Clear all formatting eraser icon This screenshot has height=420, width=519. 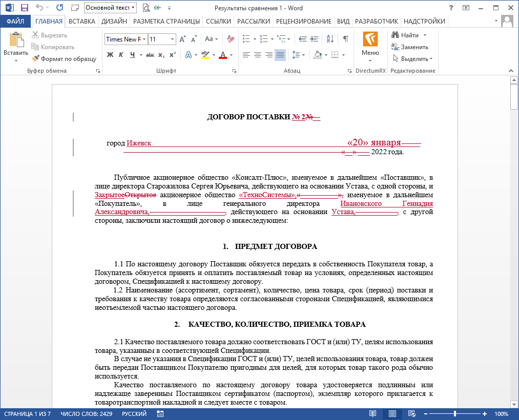click(x=231, y=39)
